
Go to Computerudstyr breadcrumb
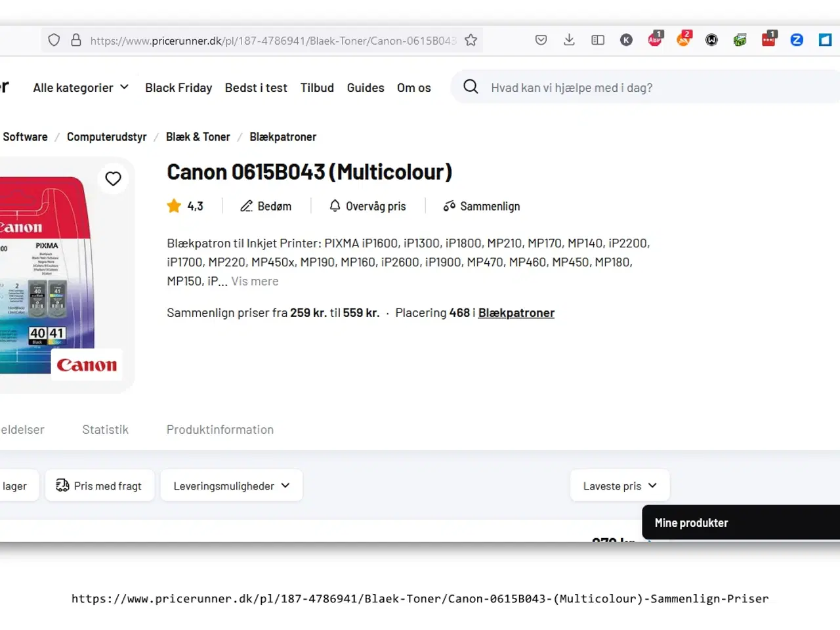(107, 136)
